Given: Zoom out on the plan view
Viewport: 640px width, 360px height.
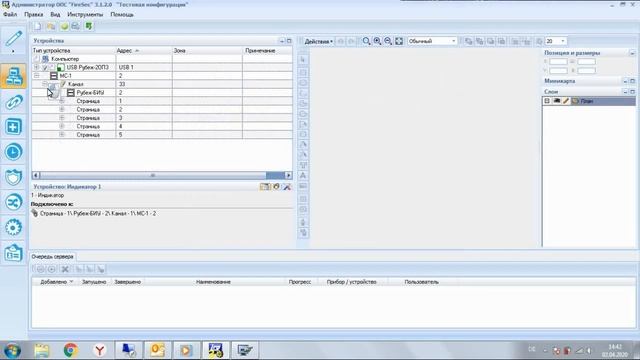Looking at the screenshot, I should coord(388,41).
